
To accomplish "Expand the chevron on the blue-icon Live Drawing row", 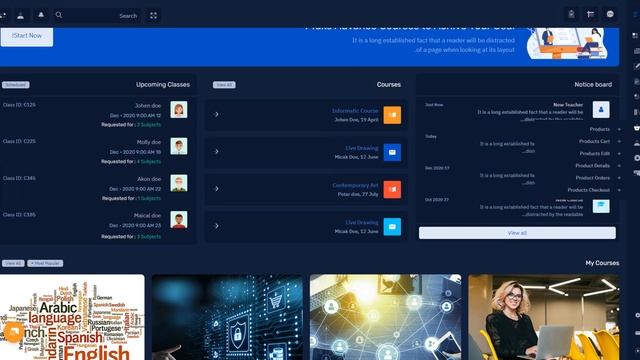I will coord(217,152).
